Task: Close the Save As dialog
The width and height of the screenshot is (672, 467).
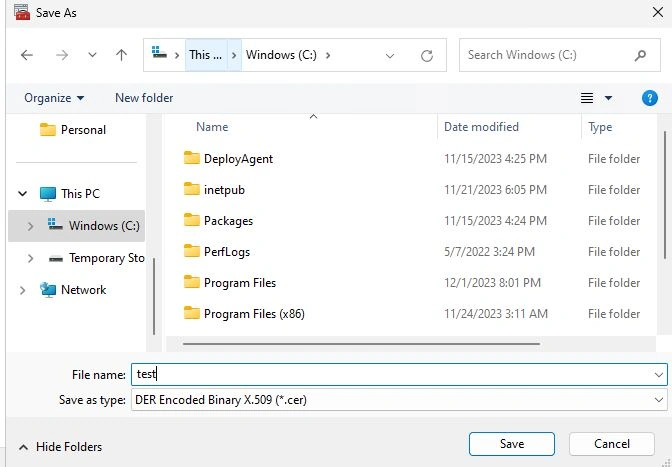Action: (x=658, y=12)
